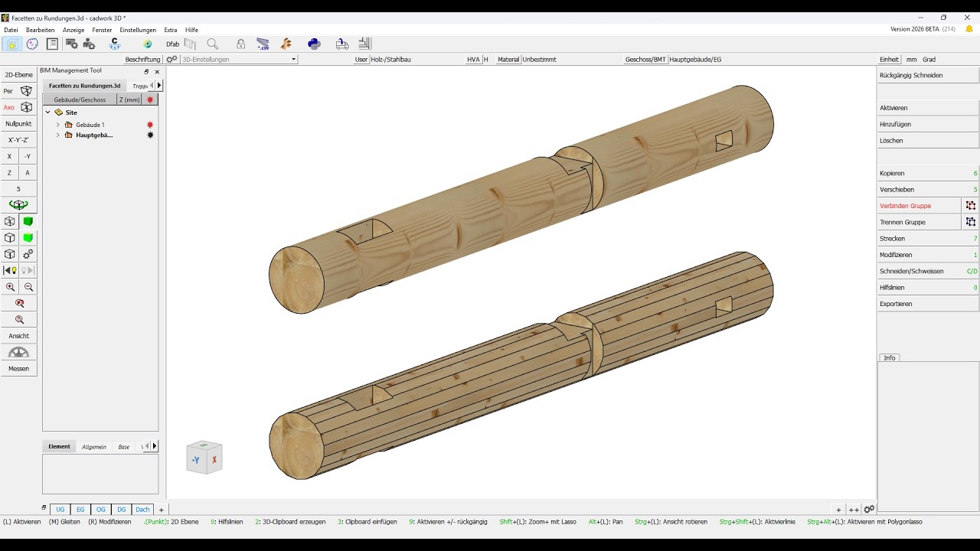Open the CSV export icon
The width and height of the screenshot is (980, 551).
tap(263, 44)
